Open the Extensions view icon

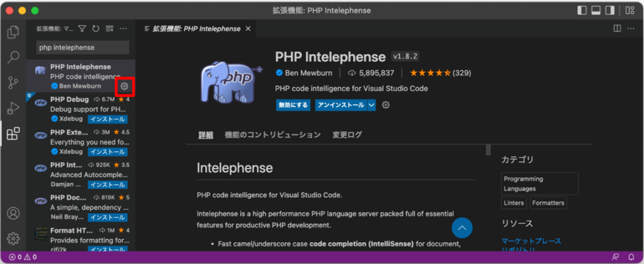click(x=14, y=133)
